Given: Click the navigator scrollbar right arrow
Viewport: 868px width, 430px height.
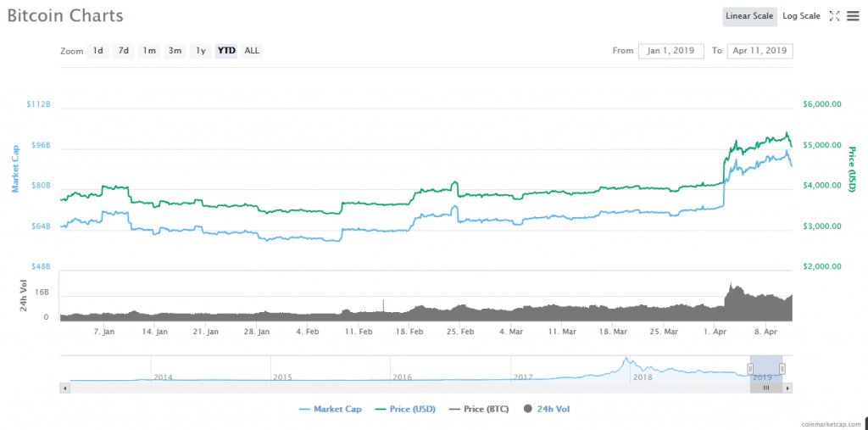Looking at the screenshot, I should (x=787, y=388).
